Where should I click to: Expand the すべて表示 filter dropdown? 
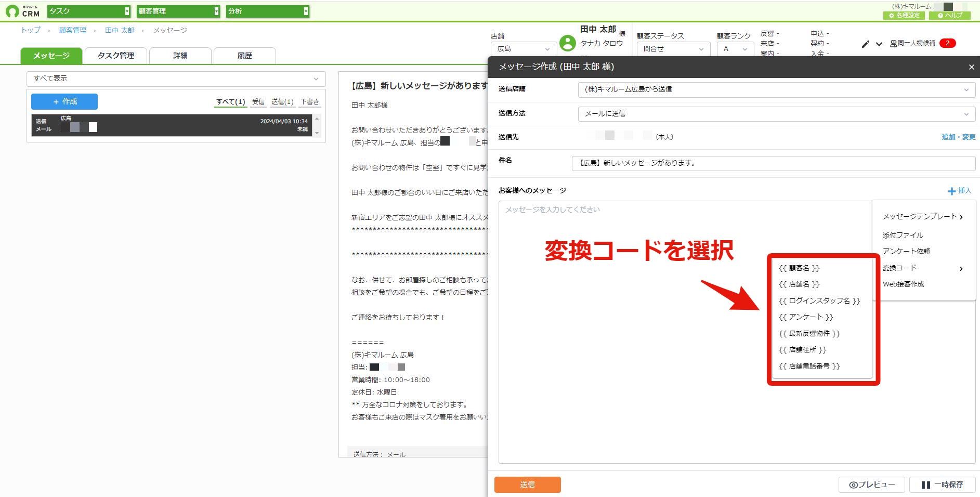pyautogui.click(x=176, y=79)
